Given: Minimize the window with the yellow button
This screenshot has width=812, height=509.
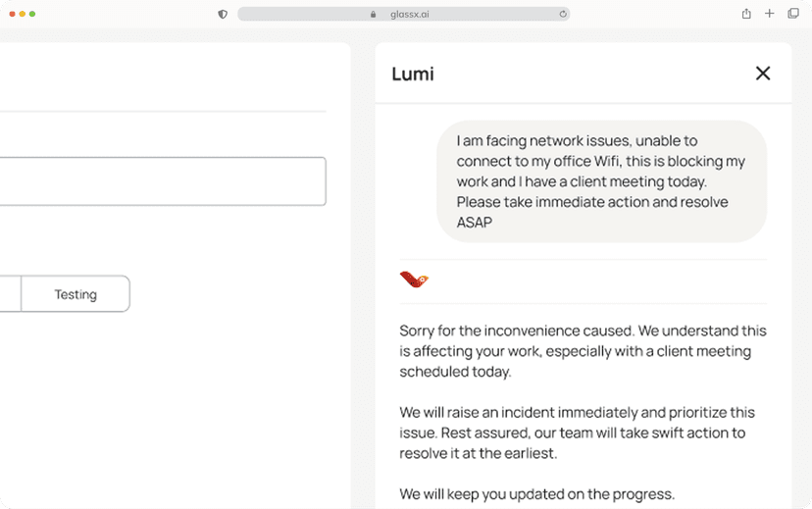Looking at the screenshot, I should click(23, 14).
